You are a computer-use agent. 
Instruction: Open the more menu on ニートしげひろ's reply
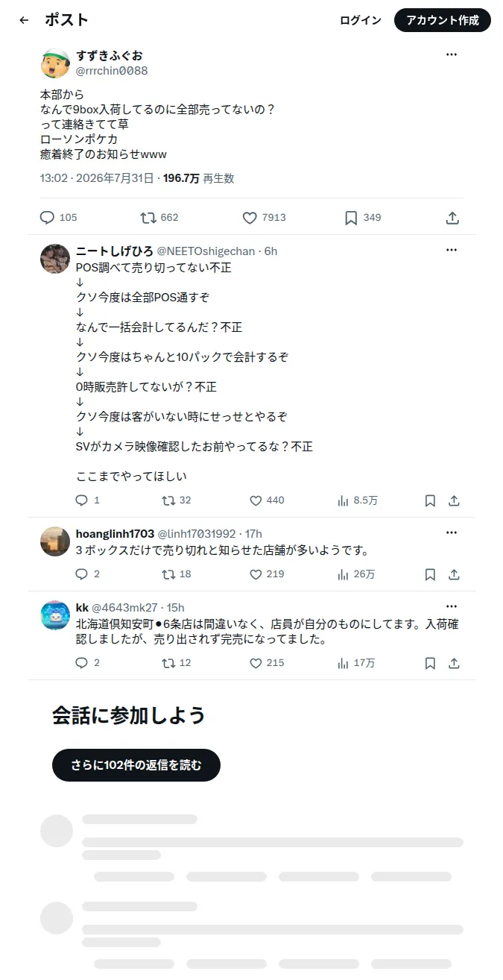[452, 250]
